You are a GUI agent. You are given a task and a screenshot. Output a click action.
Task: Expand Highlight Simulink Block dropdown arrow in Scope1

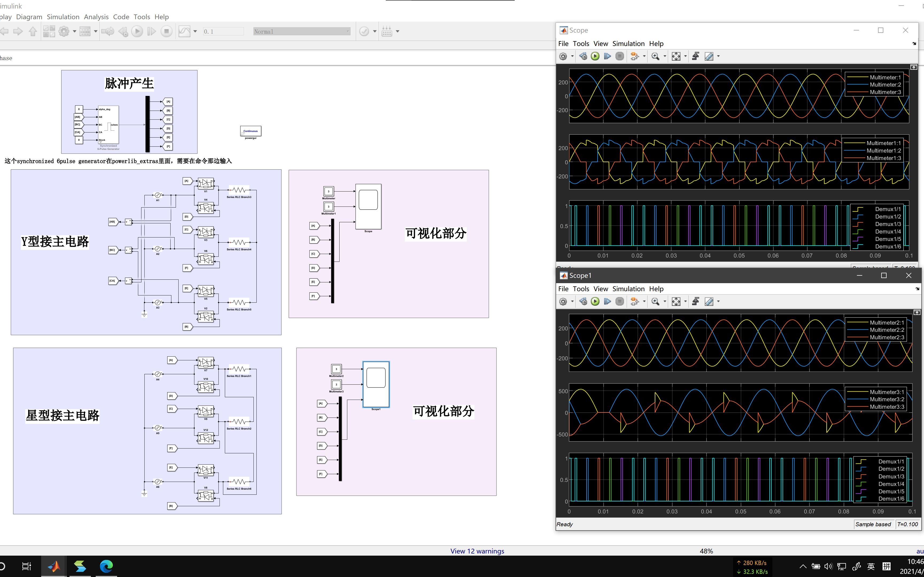tap(644, 302)
